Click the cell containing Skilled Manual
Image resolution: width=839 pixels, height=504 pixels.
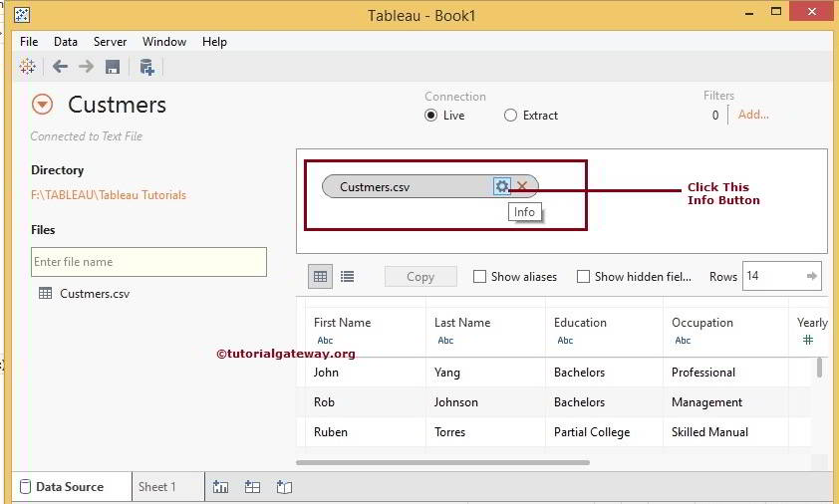click(726, 432)
